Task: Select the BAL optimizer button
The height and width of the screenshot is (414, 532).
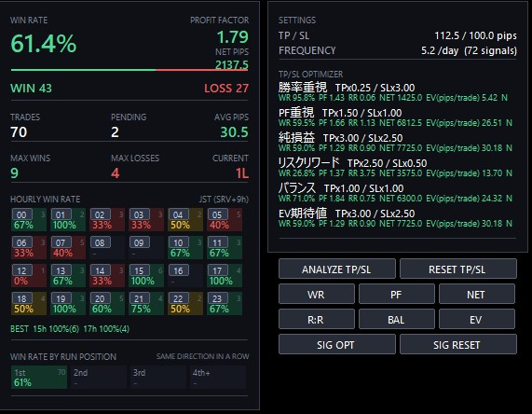Action: (x=397, y=319)
